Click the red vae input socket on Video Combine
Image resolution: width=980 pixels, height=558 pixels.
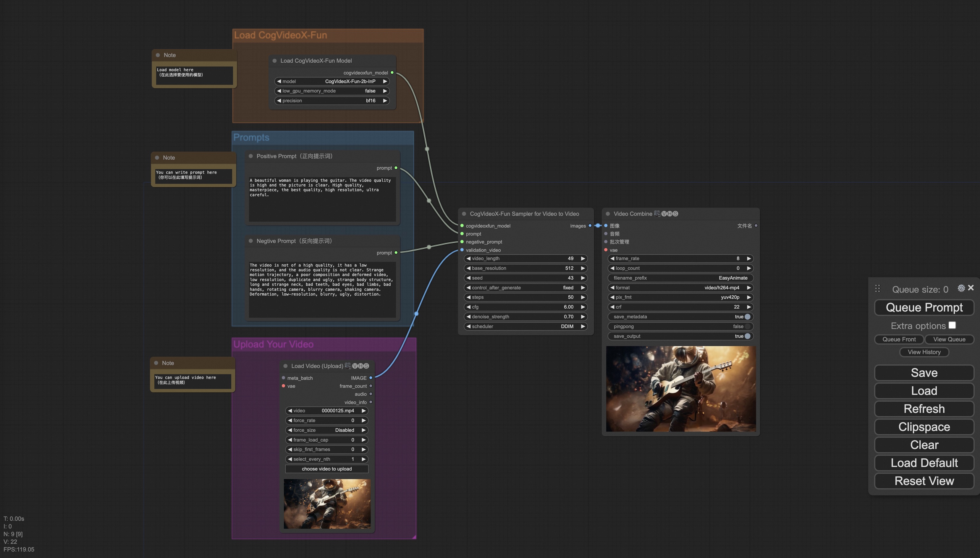pos(606,250)
